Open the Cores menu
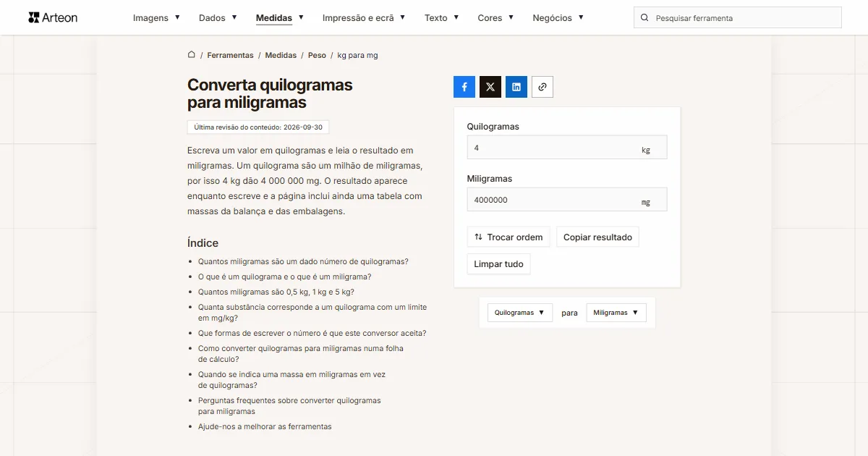Screen dimensions: 868x456 (x=495, y=17)
